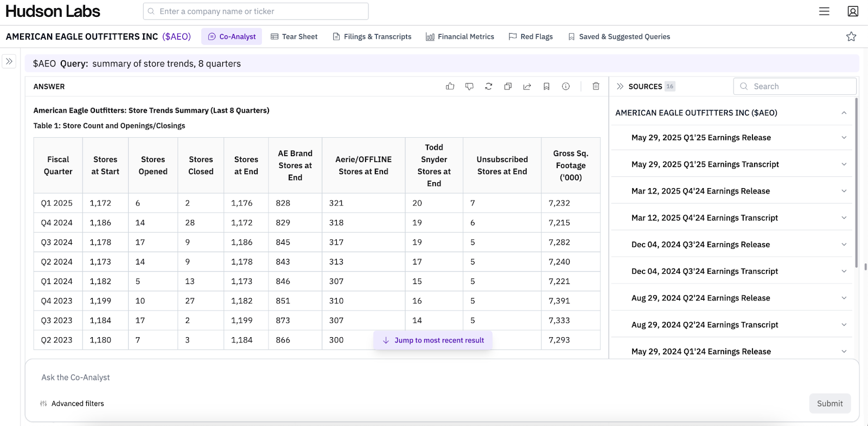868x426 pixels.
Task: Click the thumbs down feedback icon
Action: pos(469,86)
